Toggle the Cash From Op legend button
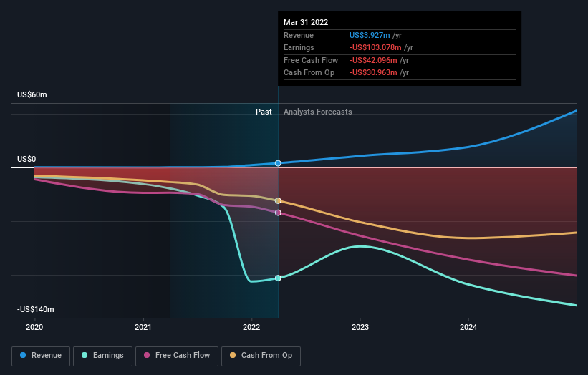The width and height of the screenshot is (588, 375). [x=261, y=356]
